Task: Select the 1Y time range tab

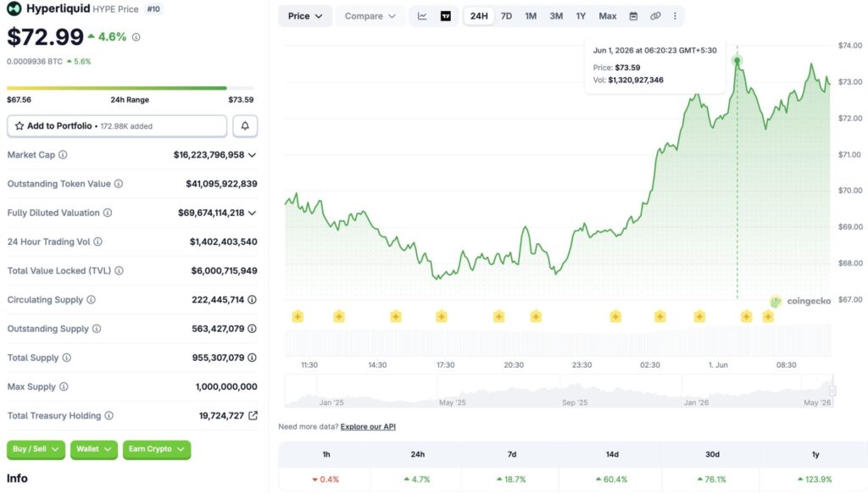Action: click(x=581, y=16)
